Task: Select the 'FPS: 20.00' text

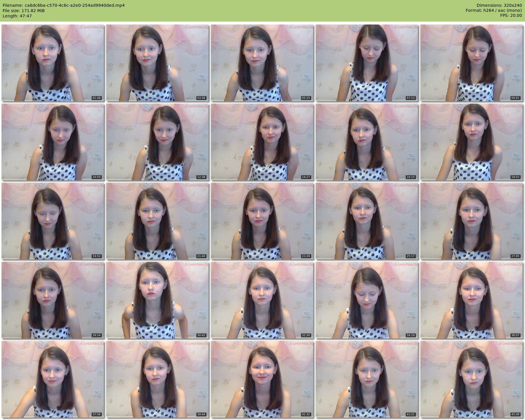Action: 511,16
